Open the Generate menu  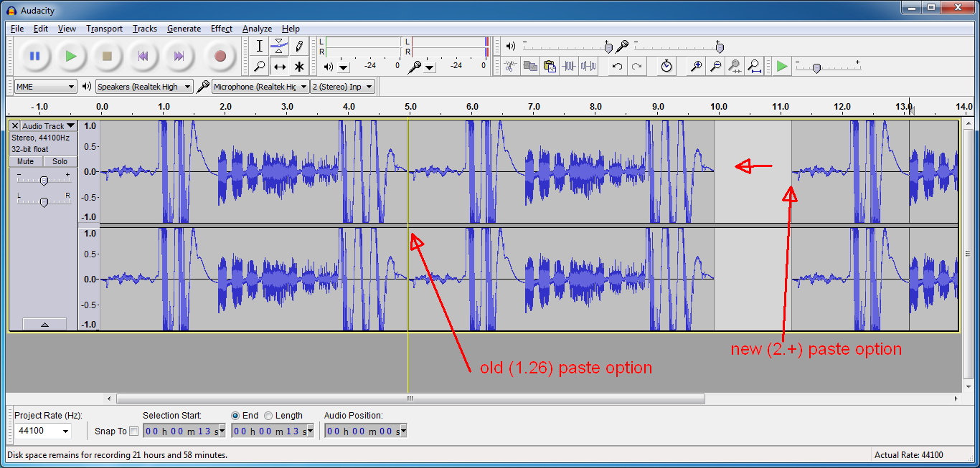point(184,29)
